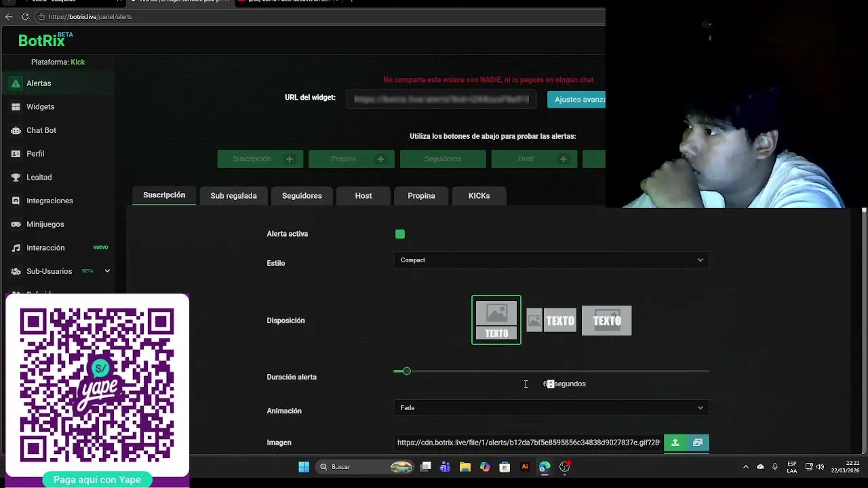Click the Ajustes avanzados button
The width and height of the screenshot is (868, 488).
(x=576, y=100)
